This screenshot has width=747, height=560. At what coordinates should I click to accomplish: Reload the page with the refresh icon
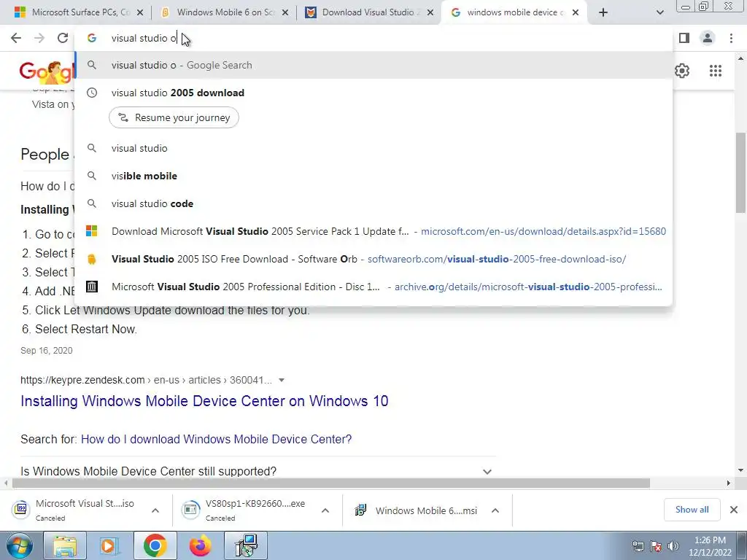(x=63, y=38)
